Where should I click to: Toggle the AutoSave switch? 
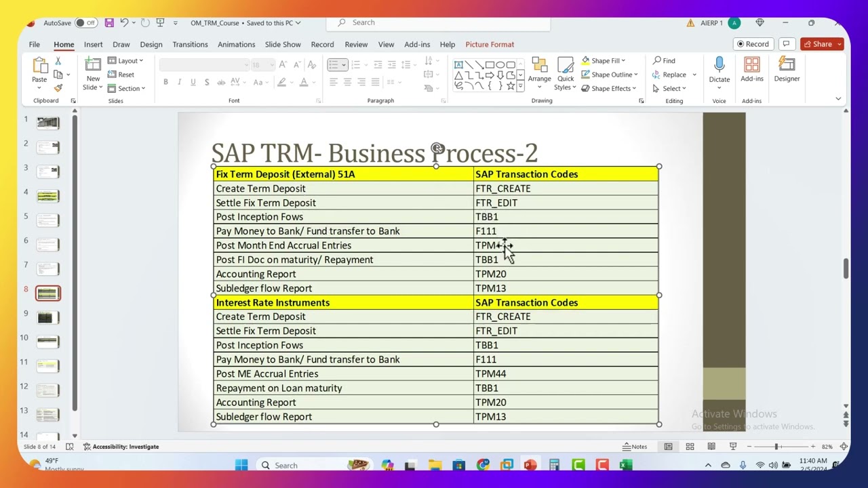click(85, 22)
